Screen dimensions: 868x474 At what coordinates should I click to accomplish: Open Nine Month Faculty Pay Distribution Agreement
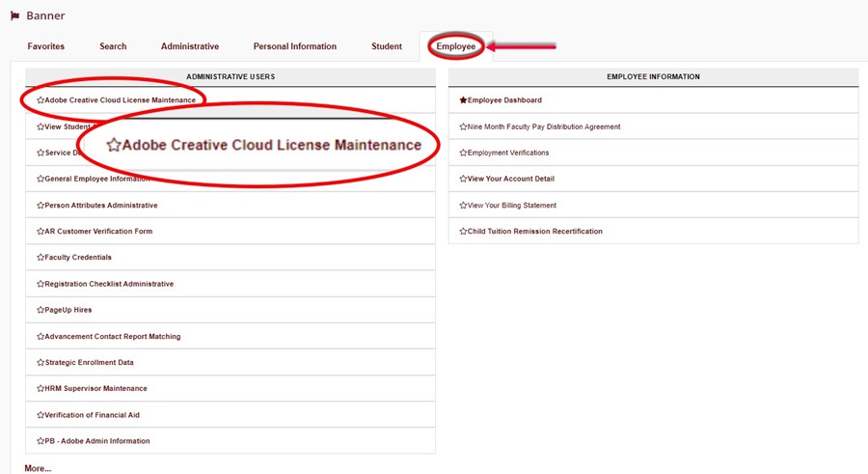[544, 127]
